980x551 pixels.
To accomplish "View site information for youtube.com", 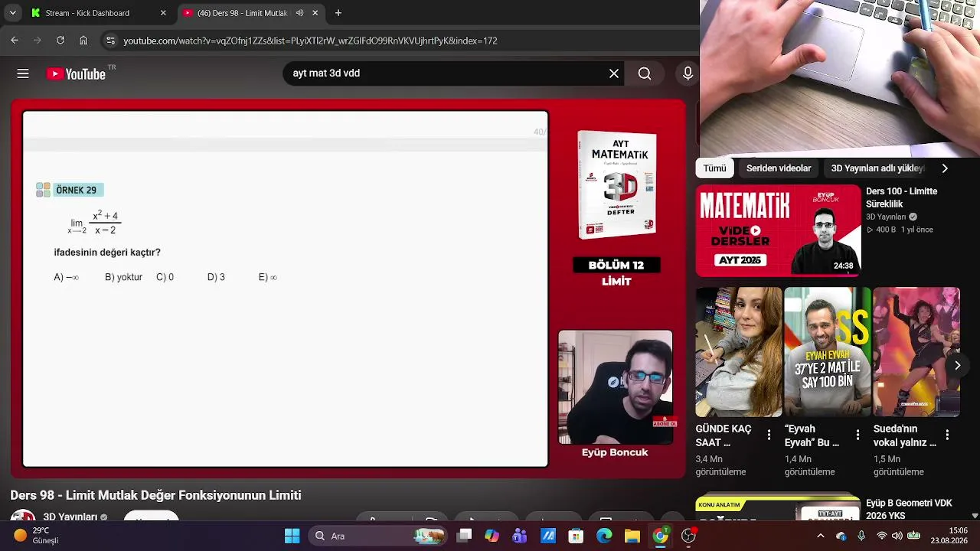I will [x=110, y=41].
